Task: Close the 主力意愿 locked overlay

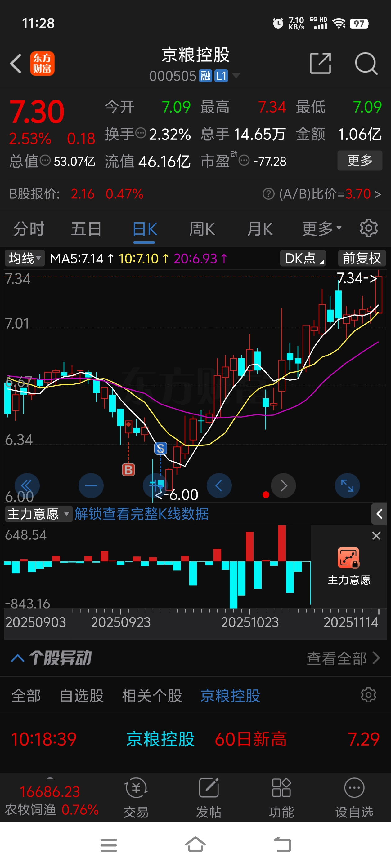Action: click(x=376, y=535)
